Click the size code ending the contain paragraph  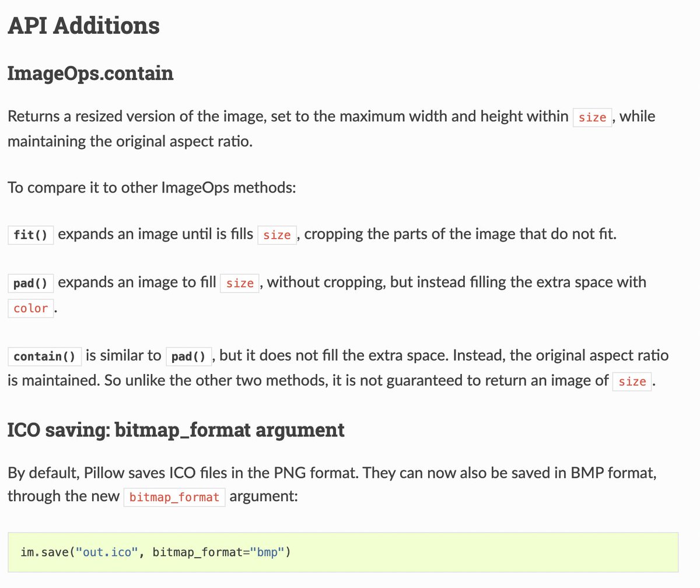pos(632,382)
